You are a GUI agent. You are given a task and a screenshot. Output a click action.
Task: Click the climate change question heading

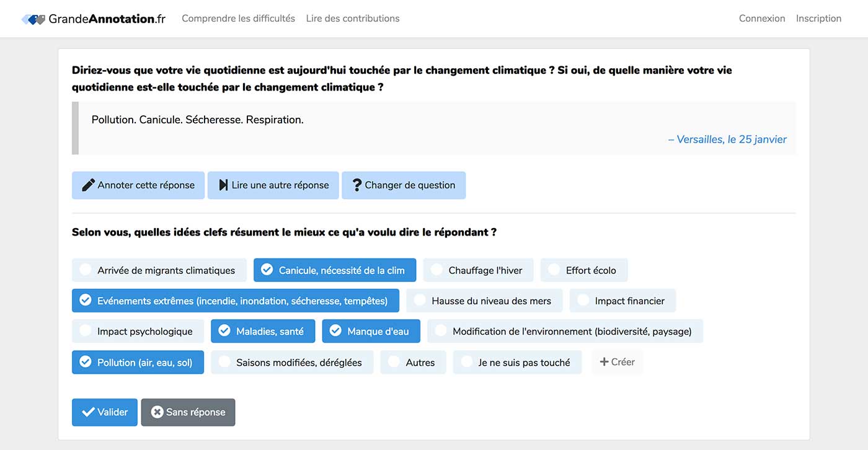(x=402, y=79)
